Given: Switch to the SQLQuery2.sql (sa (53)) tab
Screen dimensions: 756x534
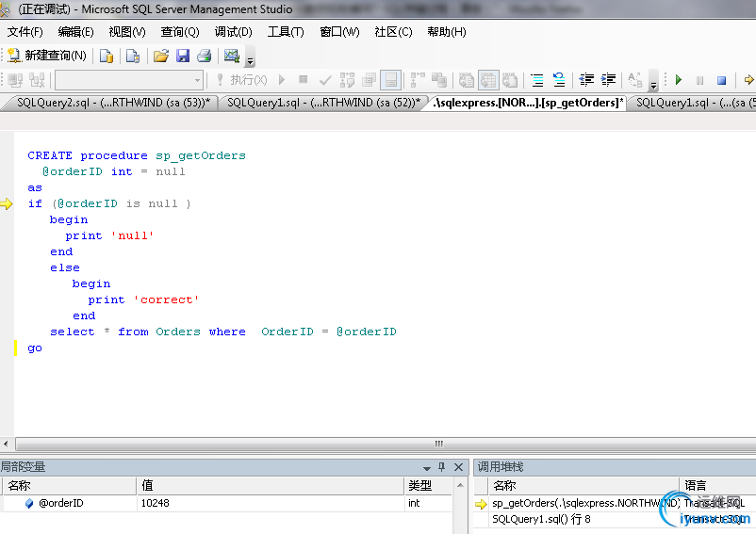Looking at the screenshot, I should click(x=113, y=103).
